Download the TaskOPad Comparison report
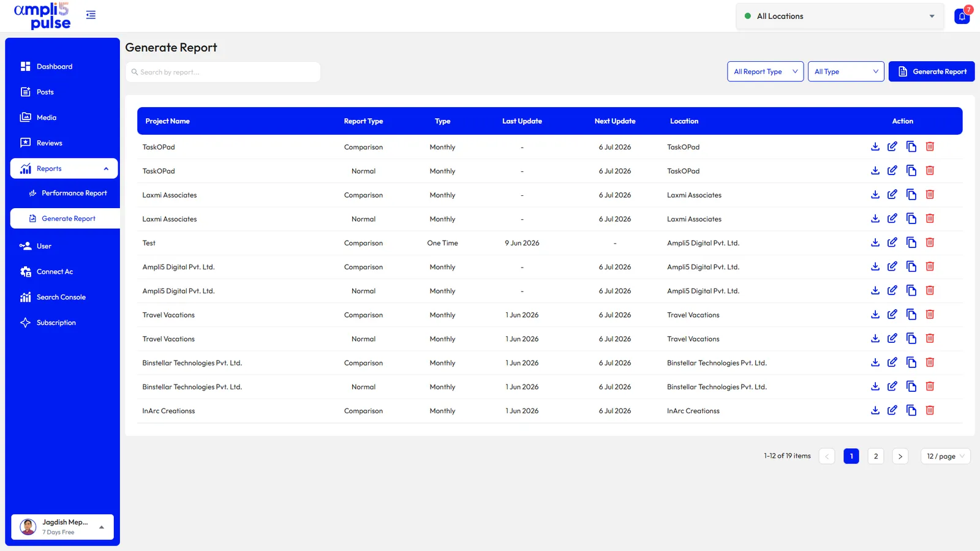The image size is (980, 551). (x=875, y=147)
